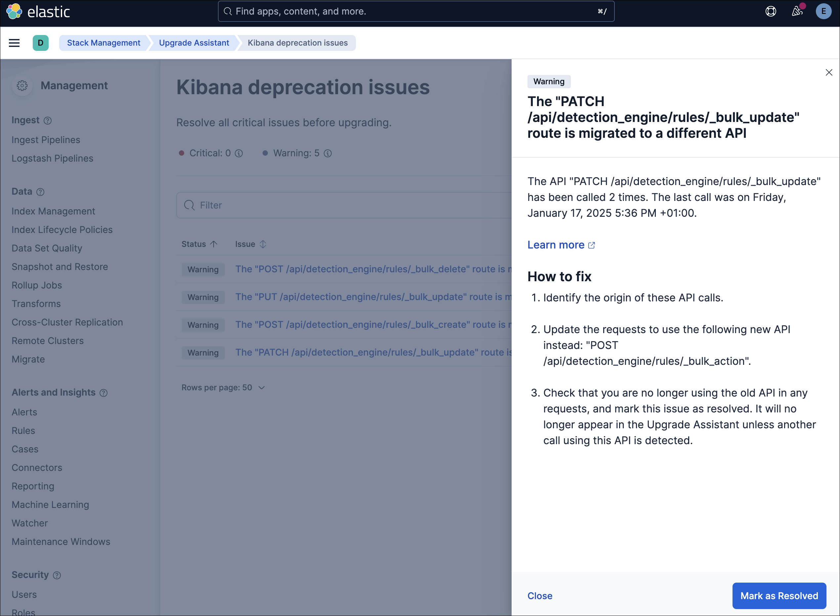This screenshot has height=616, width=840.
Task: Click the Critical issues info tooltip icon
Action: click(241, 153)
